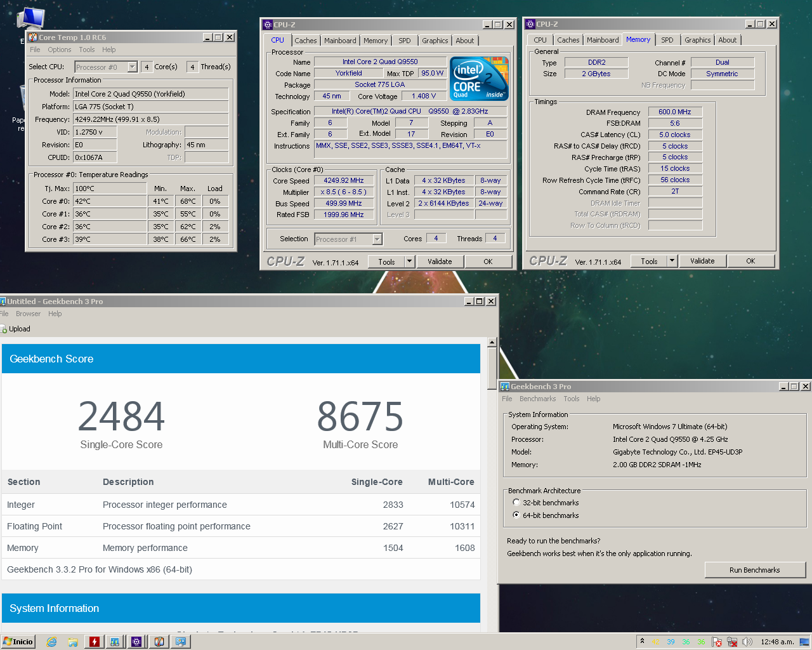Click scroll-up arrow in Geekbench results scrollbar
Viewport: 812px width, 650px height.
[x=492, y=342]
